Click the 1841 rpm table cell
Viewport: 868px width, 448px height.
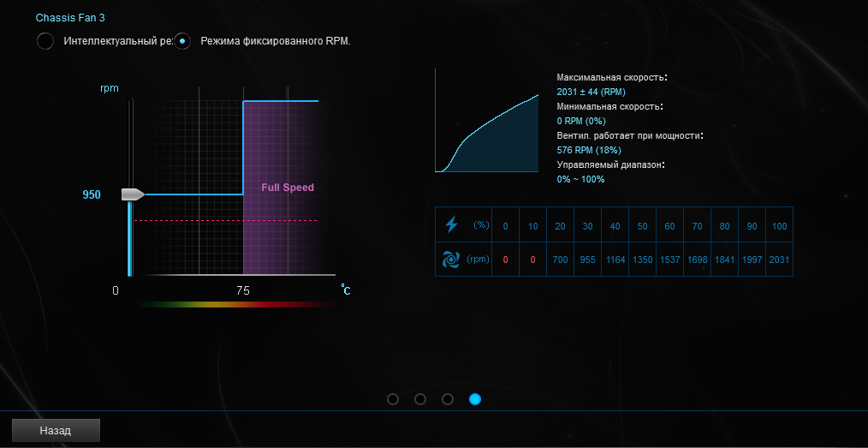tap(725, 260)
